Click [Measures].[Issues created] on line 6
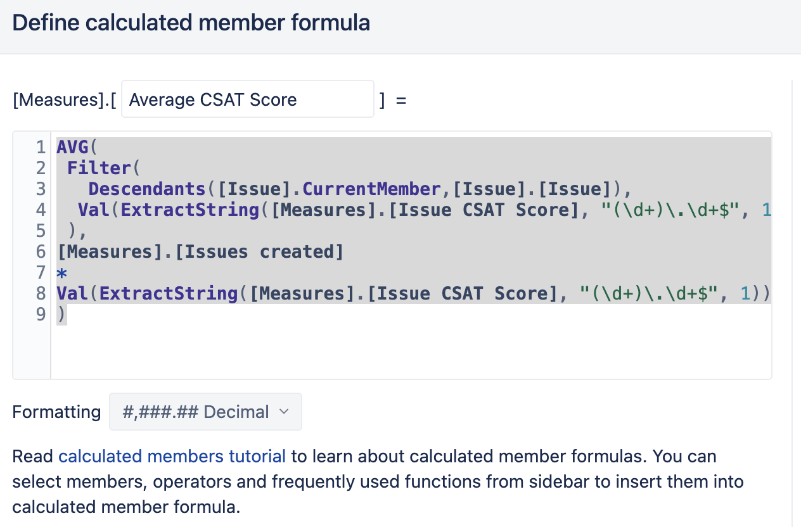The image size is (801, 532). [x=200, y=252]
